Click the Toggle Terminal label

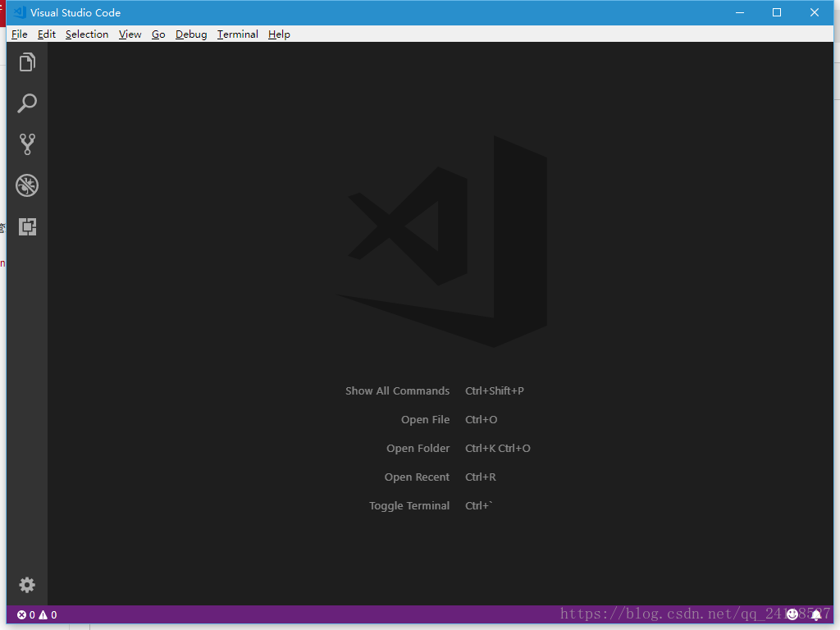pos(409,505)
